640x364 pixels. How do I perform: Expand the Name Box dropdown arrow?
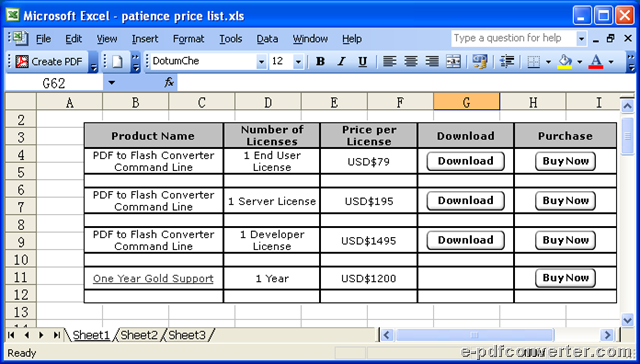click(x=111, y=83)
